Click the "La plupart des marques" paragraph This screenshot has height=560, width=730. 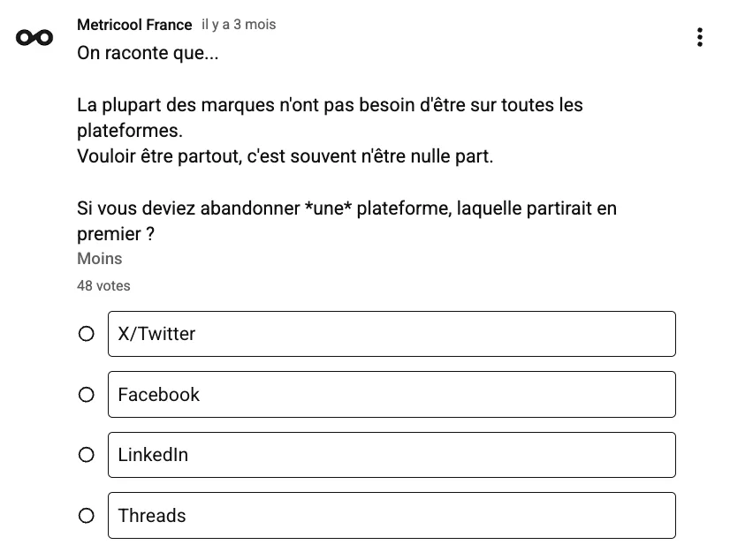(x=330, y=105)
